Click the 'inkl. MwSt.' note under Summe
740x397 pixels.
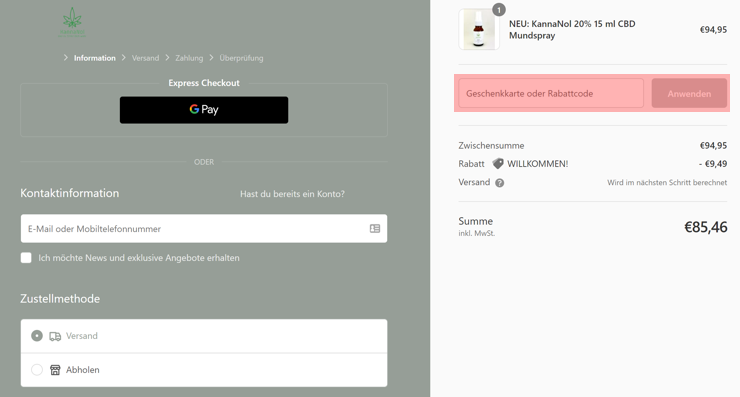[477, 233]
